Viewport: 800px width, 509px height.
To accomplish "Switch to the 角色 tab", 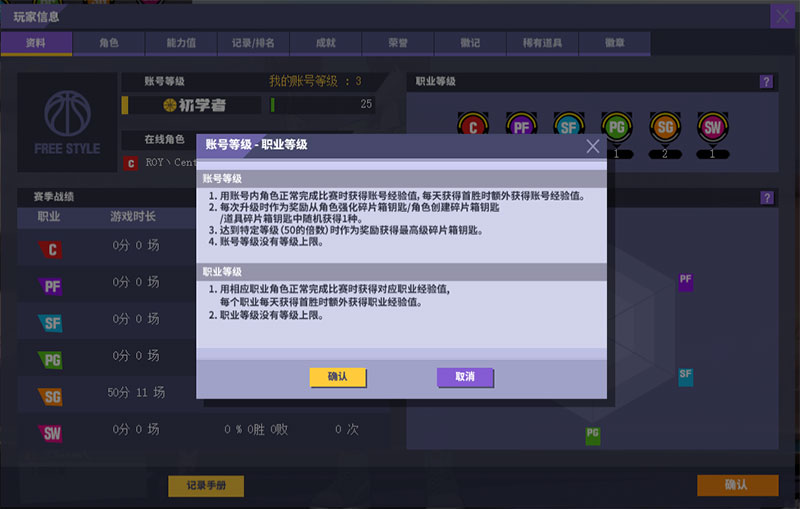I will coord(109,43).
